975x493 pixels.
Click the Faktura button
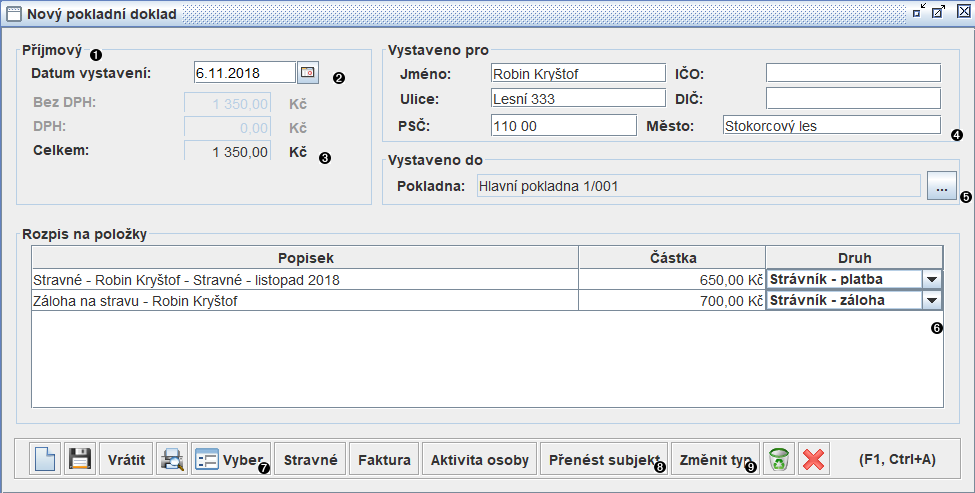(384, 460)
